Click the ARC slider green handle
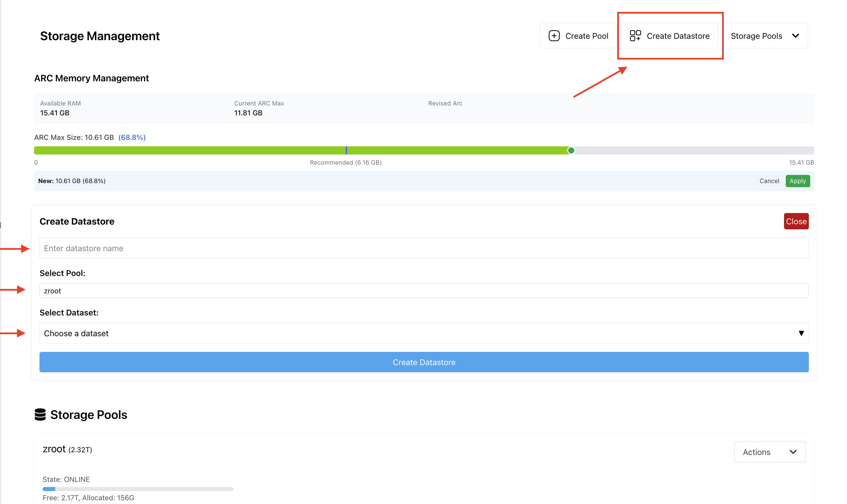The width and height of the screenshot is (847, 504). (x=571, y=150)
